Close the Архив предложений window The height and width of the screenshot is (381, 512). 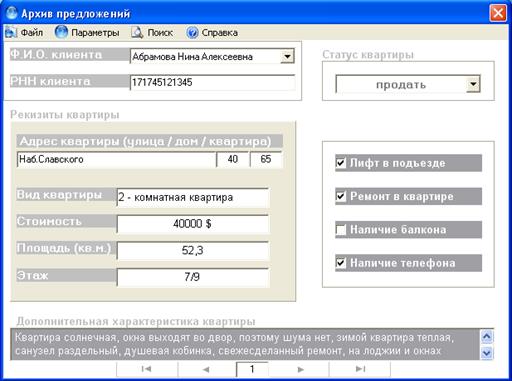coord(498,13)
